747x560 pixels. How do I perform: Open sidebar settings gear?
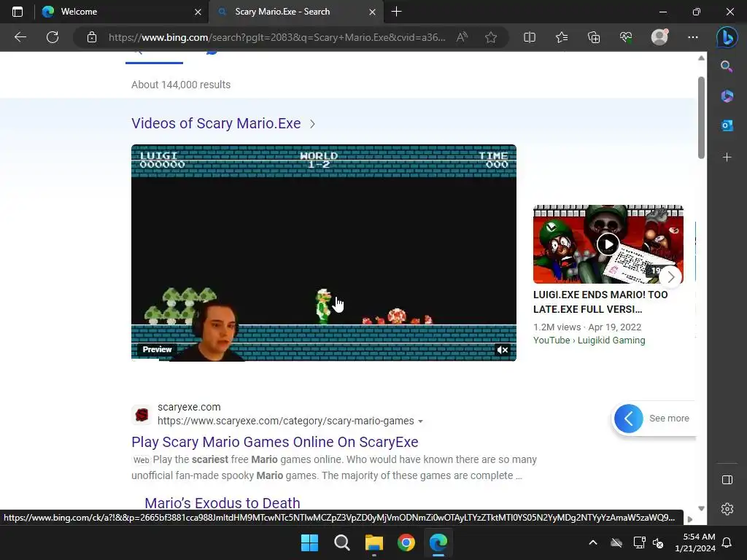point(727,509)
